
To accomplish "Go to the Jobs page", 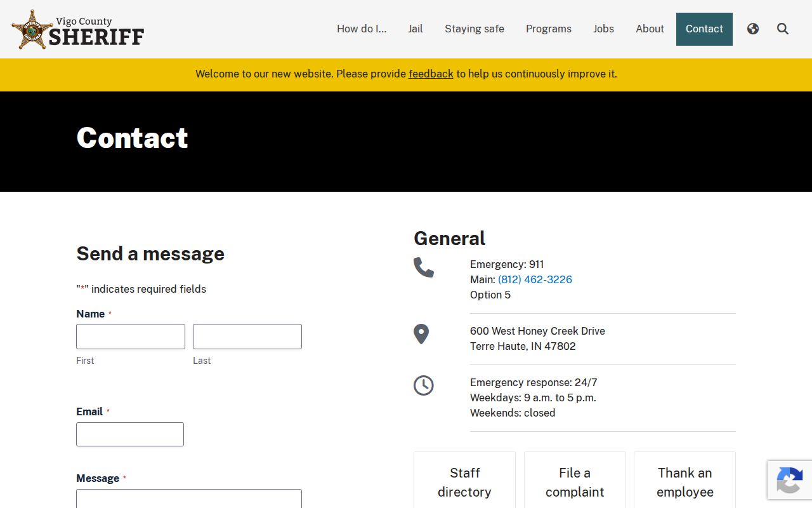I will (x=604, y=29).
